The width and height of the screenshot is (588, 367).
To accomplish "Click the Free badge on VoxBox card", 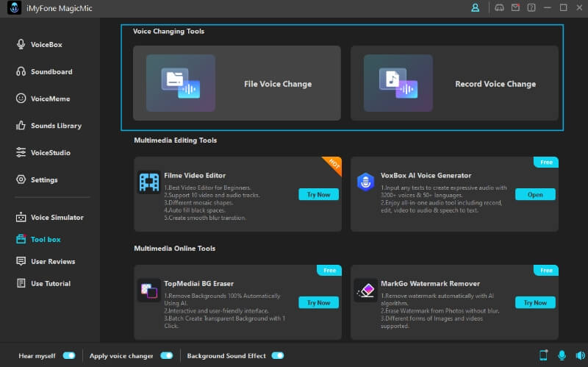I will click(x=546, y=162).
